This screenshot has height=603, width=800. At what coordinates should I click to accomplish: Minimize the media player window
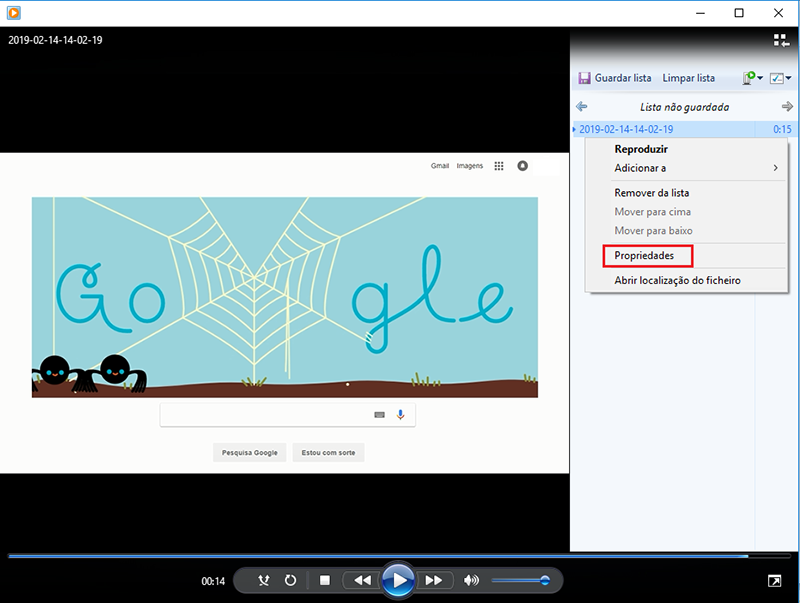coord(701,13)
